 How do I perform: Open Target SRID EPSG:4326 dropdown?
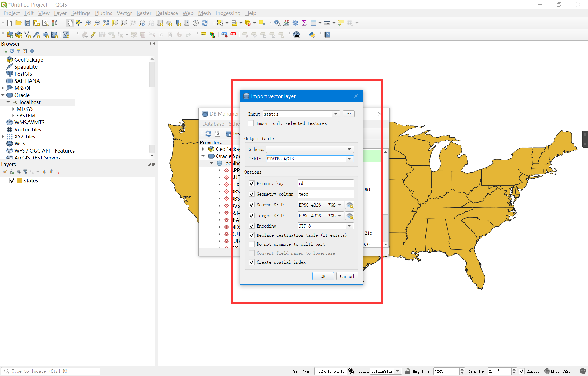(321, 216)
